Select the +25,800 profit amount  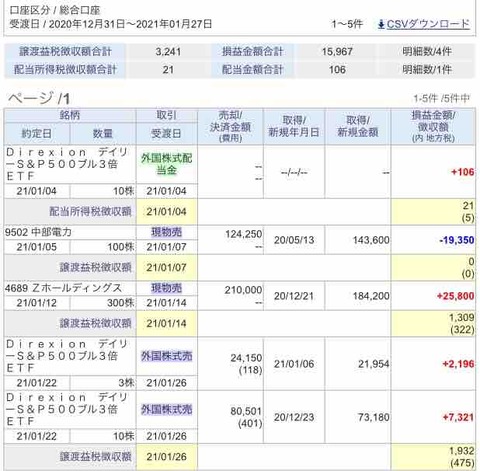pyautogui.click(x=455, y=296)
